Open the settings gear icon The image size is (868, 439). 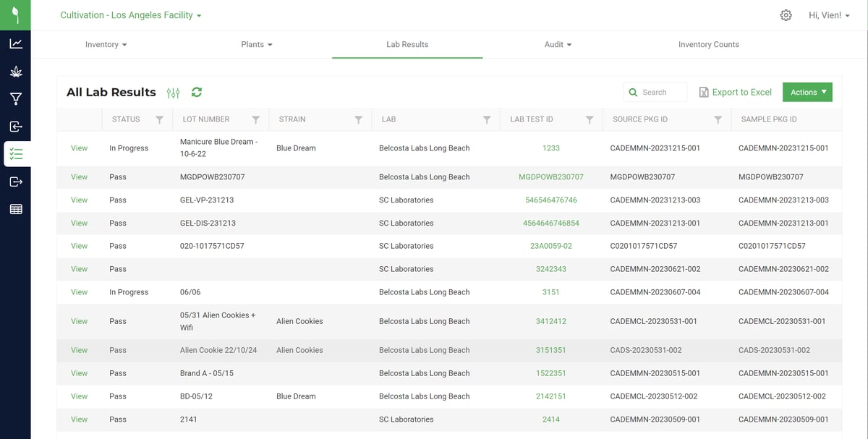786,14
